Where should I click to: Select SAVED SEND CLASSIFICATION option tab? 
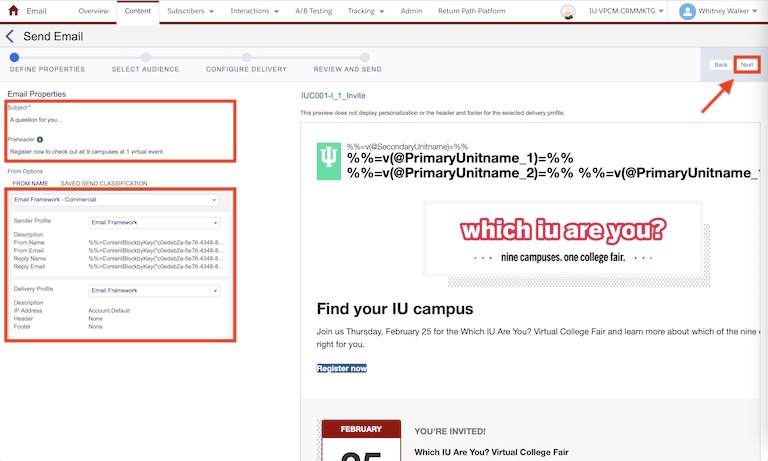(104, 183)
